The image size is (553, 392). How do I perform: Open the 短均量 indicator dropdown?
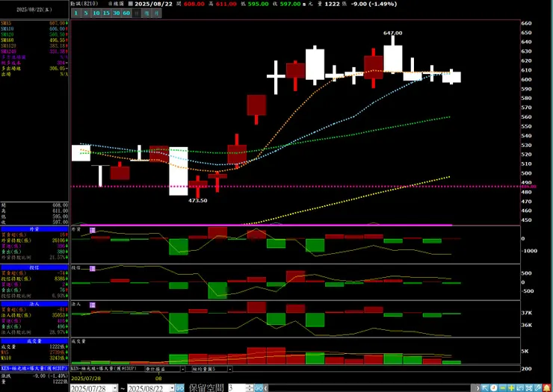click(x=230, y=369)
